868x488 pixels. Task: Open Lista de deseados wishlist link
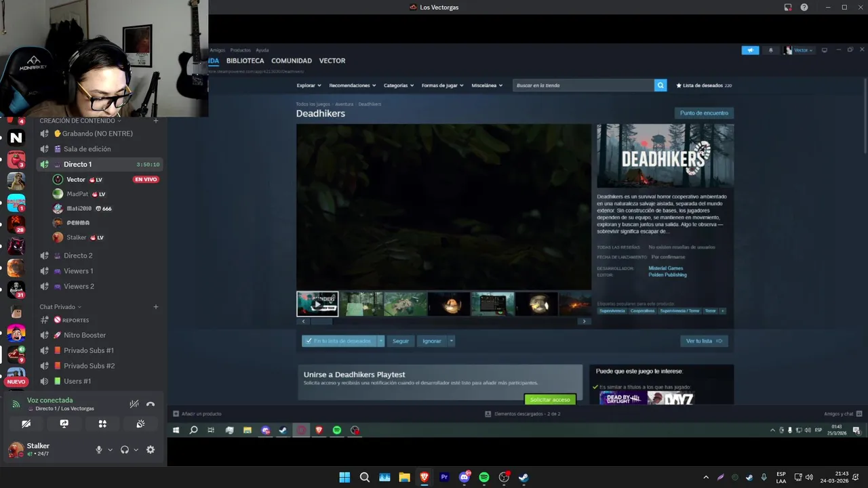(704, 85)
